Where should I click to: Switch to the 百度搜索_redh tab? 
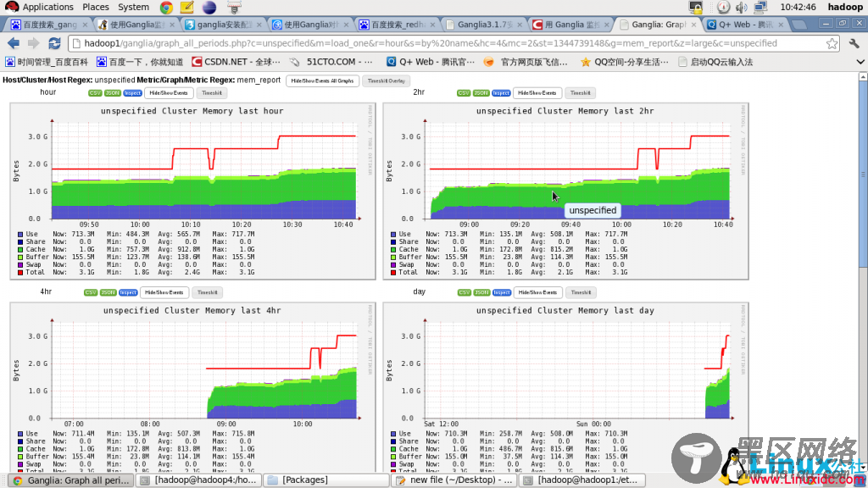(x=397, y=25)
